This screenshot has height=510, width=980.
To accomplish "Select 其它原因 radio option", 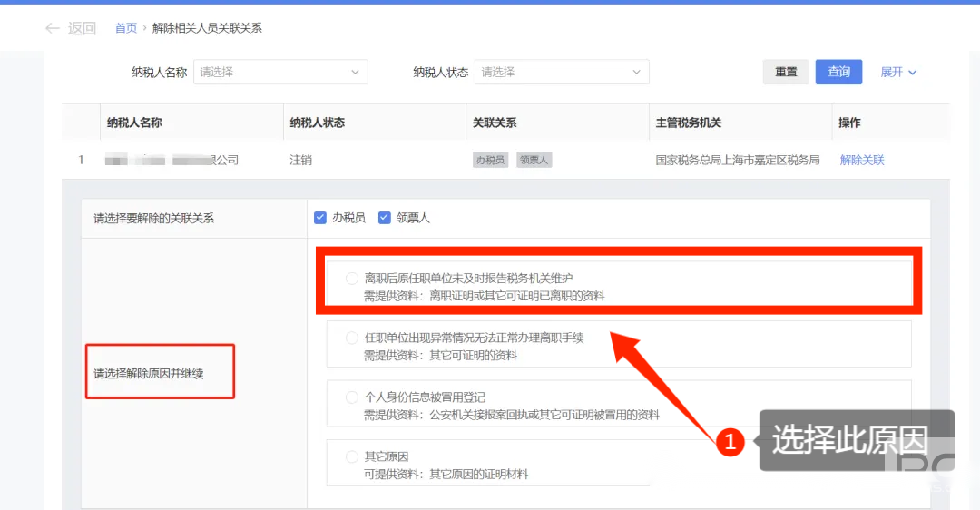I will (352, 456).
